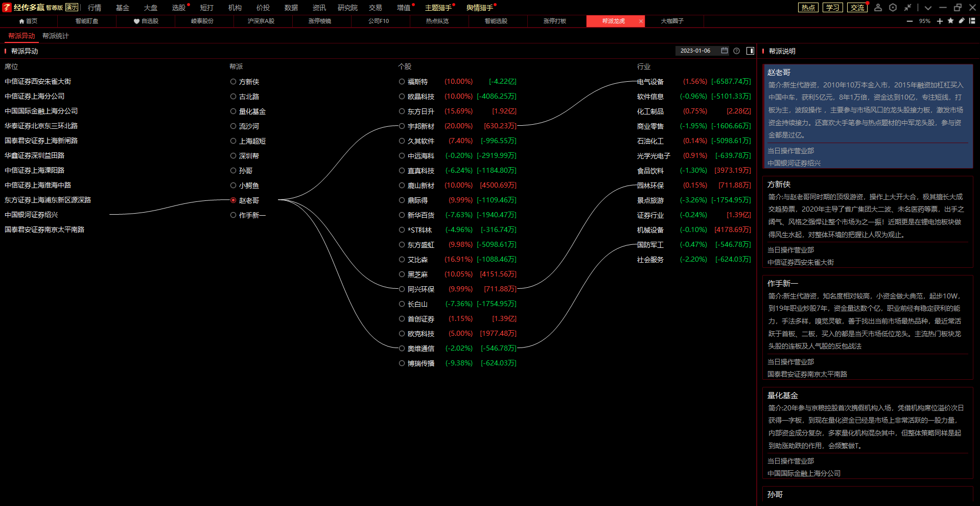980x506 pixels.
Task: Select the 宇邦新材 stock radio button
Action: coord(402,126)
